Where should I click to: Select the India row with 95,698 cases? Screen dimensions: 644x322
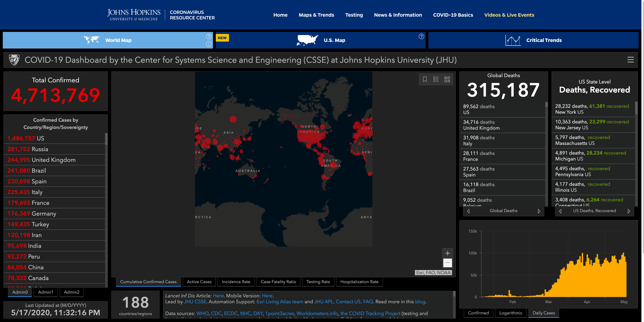tap(54, 246)
